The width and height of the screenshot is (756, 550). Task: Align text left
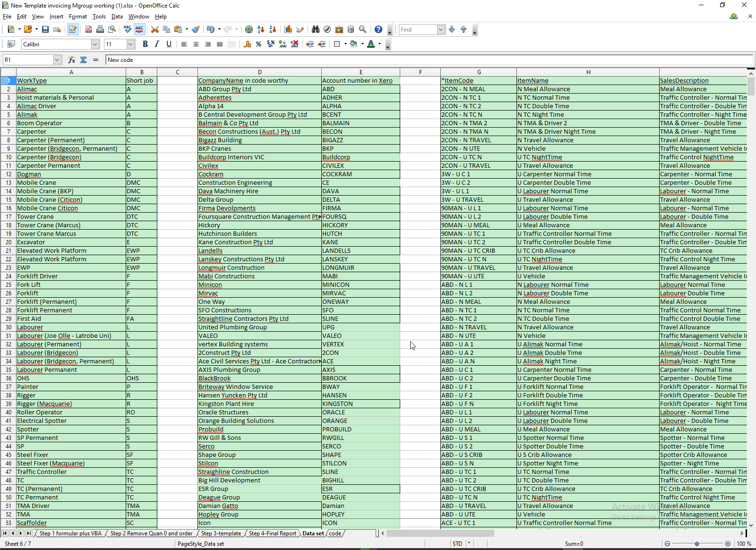point(184,44)
